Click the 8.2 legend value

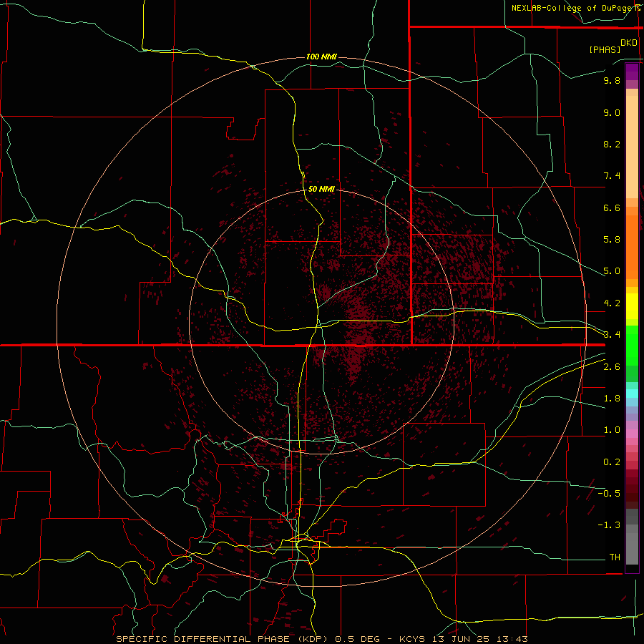point(612,144)
